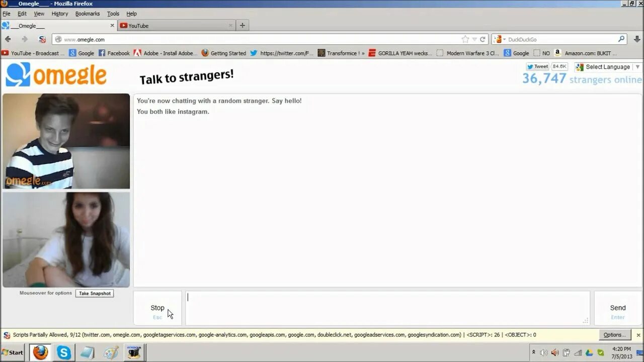Click the Firefox forward arrow button
This screenshot has width=644, height=362.
coord(24,39)
